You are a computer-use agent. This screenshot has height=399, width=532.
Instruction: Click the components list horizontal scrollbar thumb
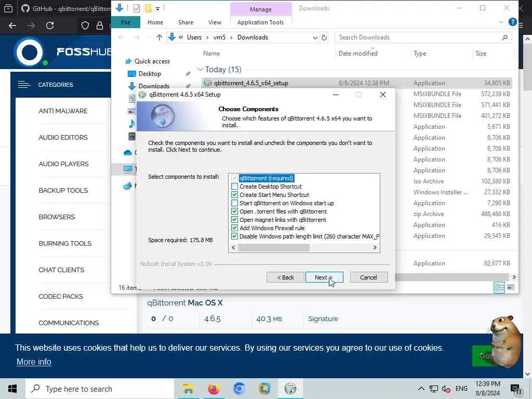(x=273, y=248)
